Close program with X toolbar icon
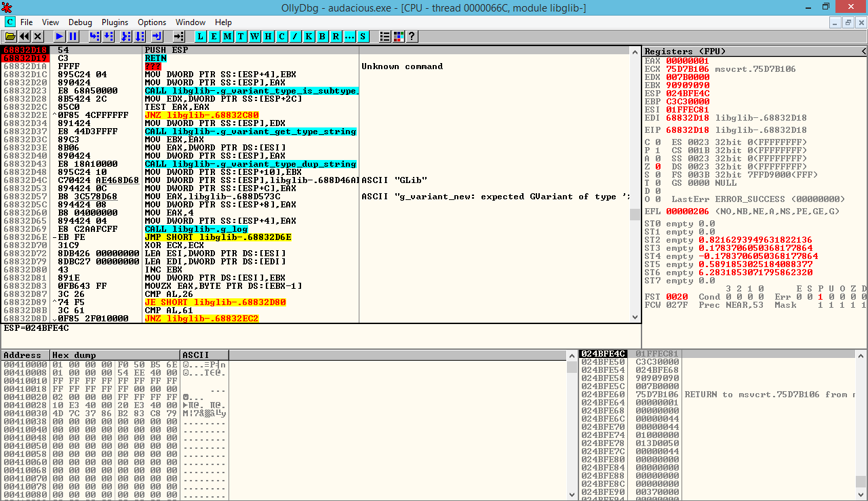Viewport: 868px width, 501px height. 38,36
